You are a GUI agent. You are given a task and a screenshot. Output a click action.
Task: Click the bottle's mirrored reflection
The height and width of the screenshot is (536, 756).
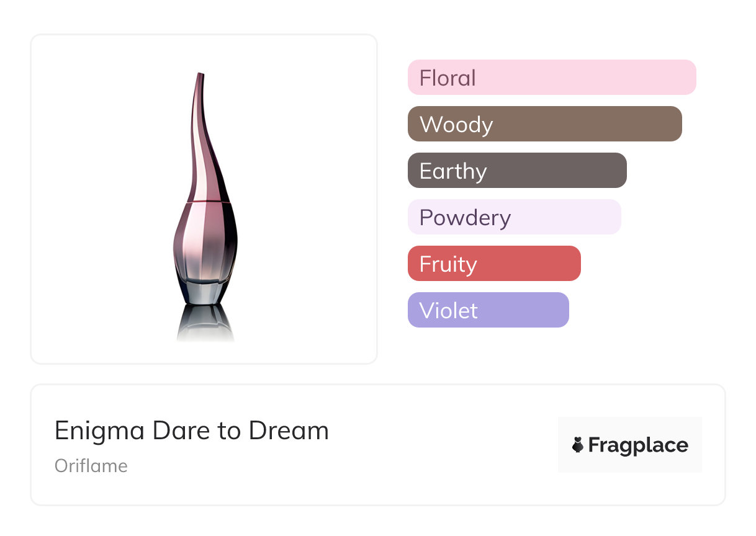point(204,323)
